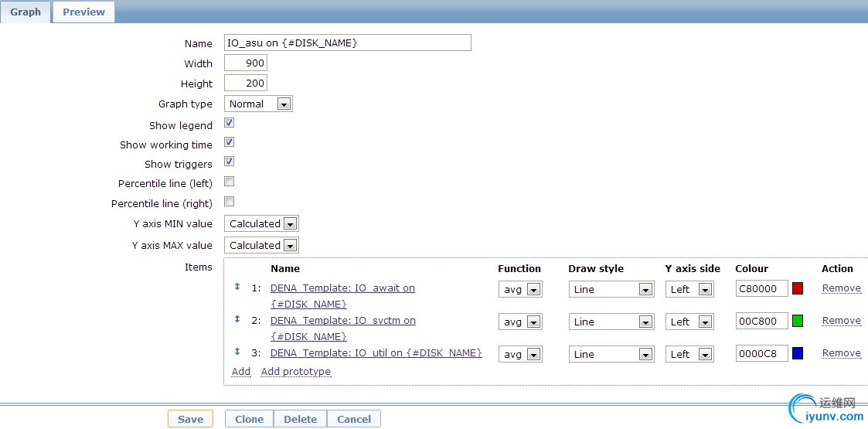Click the Clone button
The height and width of the screenshot is (429, 868).
[x=249, y=419]
